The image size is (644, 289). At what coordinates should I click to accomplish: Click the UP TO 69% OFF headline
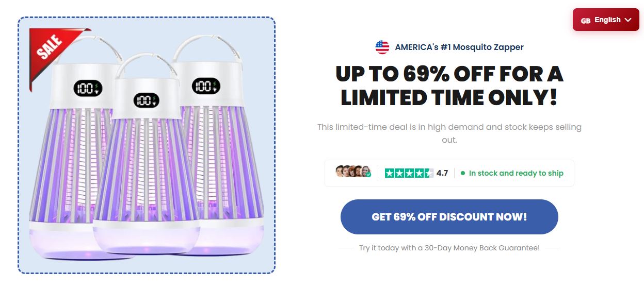(449, 86)
